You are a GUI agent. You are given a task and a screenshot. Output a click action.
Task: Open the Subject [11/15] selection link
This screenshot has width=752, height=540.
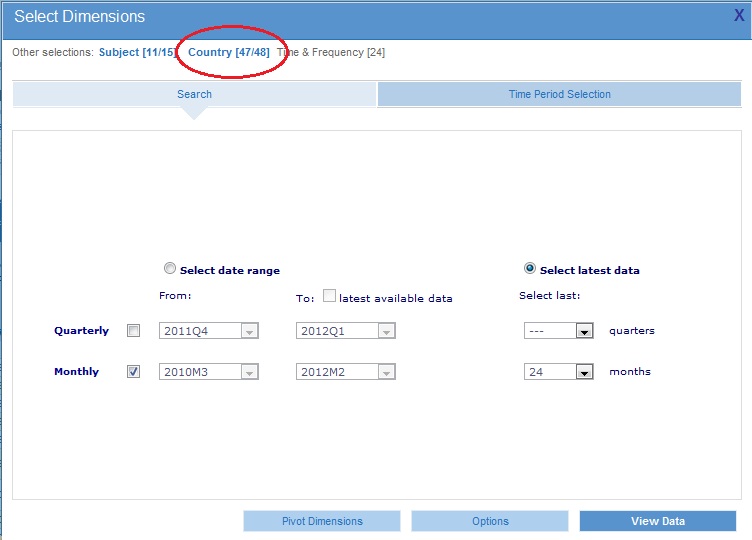pyautogui.click(x=137, y=52)
